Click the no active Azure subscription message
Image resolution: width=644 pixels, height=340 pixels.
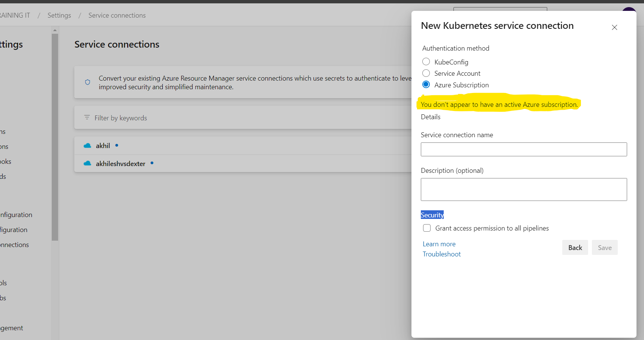499,105
